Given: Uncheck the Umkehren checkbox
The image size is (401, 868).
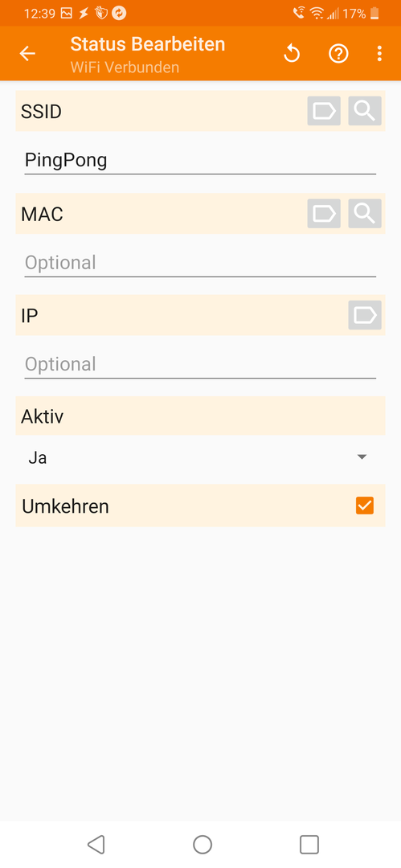Looking at the screenshot, I should (x=365, y=506).
